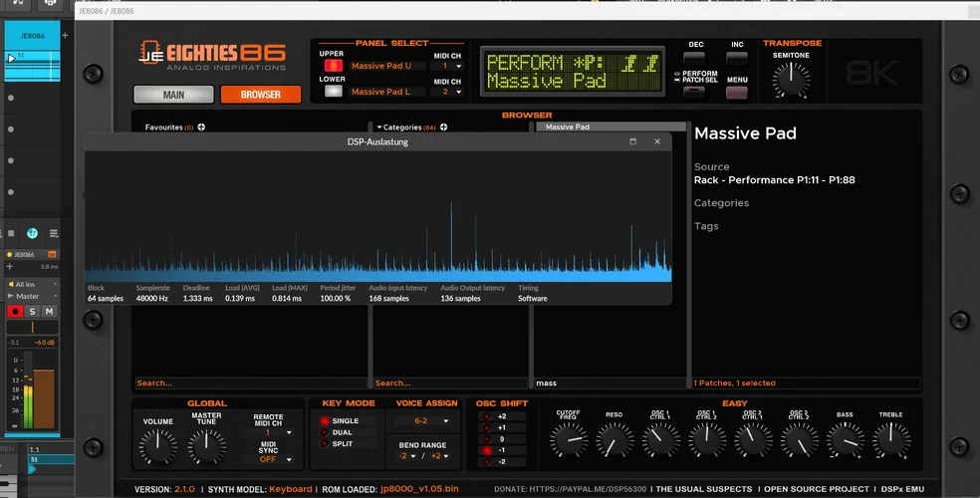Open the Remote MIDI CH dropdown

[x=269, y=432]
